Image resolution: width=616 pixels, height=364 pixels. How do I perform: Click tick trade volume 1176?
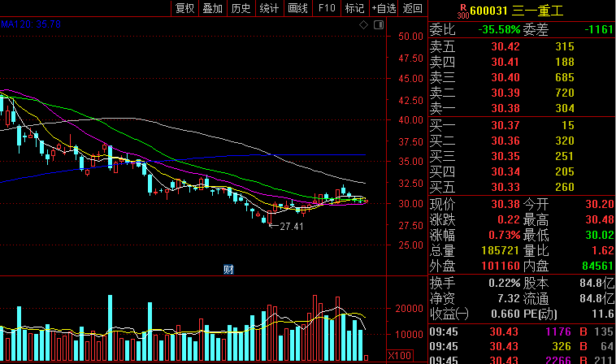[x=557, y=331]
